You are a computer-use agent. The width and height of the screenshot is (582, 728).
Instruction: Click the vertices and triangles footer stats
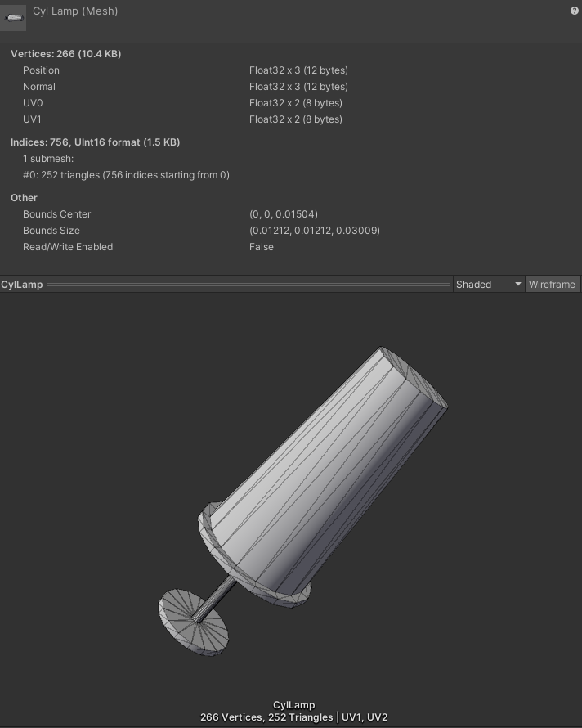[x=293, y=717]
